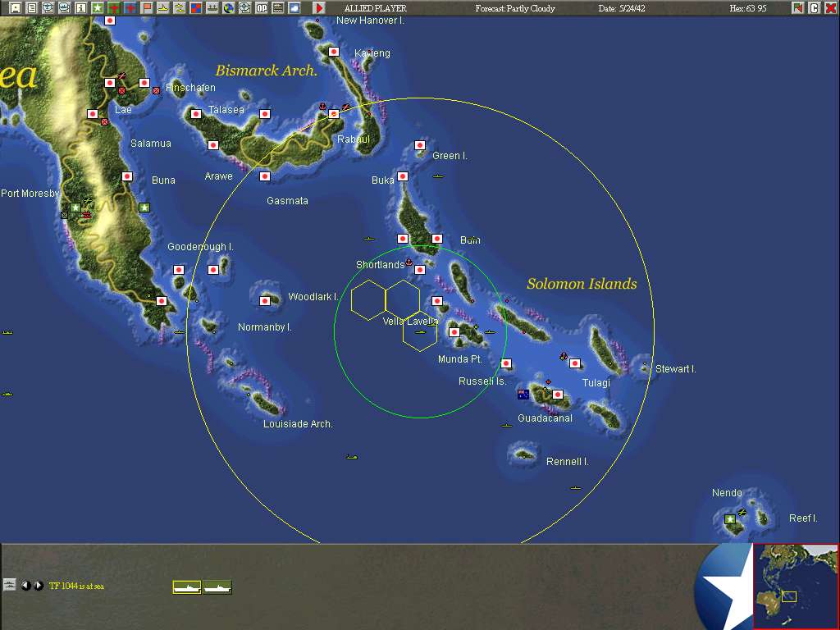The image size is (840, 630).
Task: Select the Japanese base marker at Gasmata
Action: 265,176
